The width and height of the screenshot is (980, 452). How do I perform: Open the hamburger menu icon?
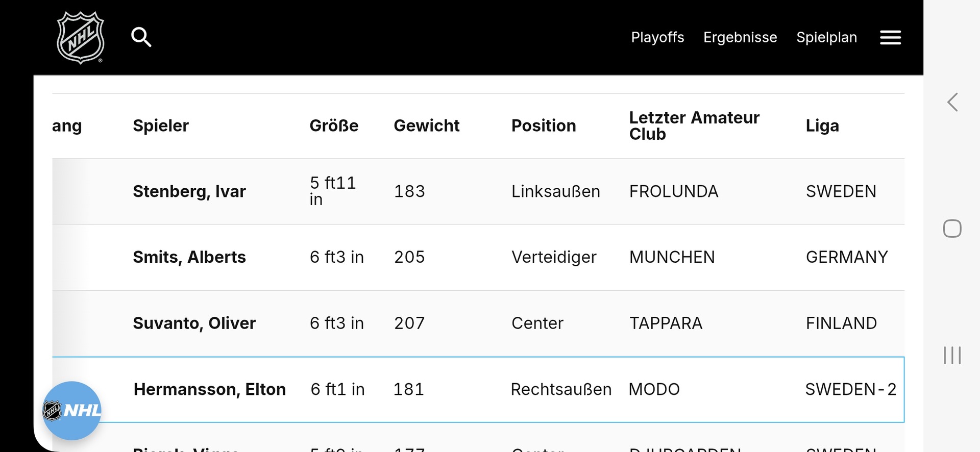(x=890, y=37)
